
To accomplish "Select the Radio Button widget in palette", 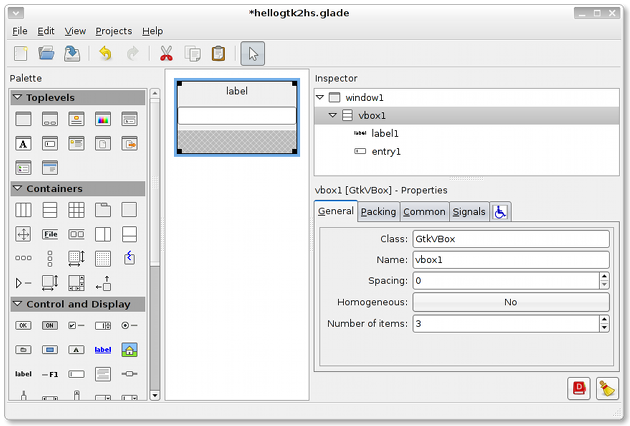I will pyautogui.click(x=128, y=326).
